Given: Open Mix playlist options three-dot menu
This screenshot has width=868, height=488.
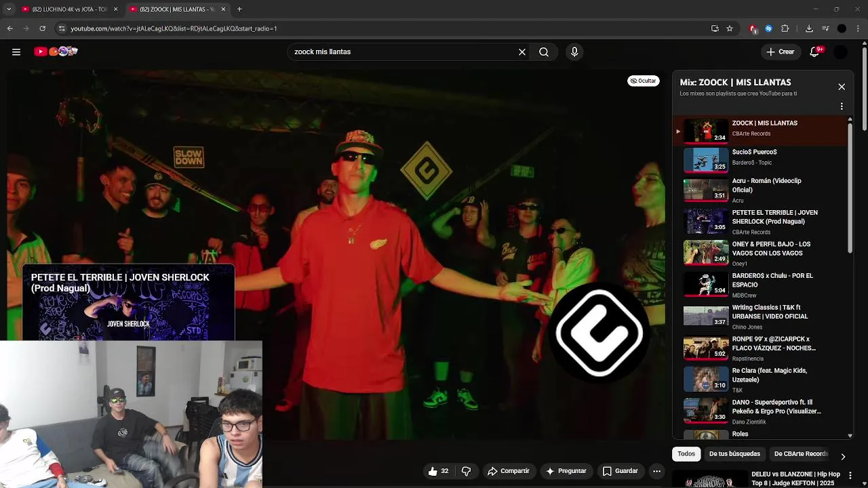Looking at the screenshot, I should point(842,106).
